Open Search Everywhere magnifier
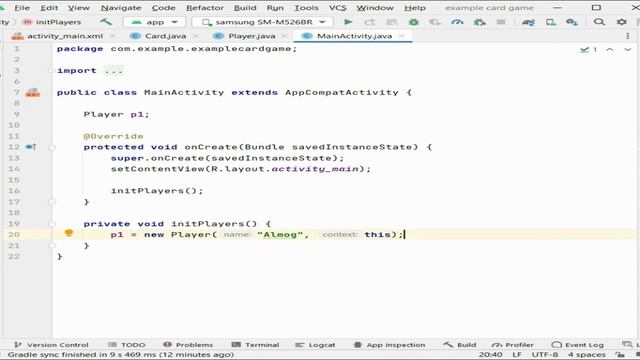Screen dimensions: 640x360 click(599, 22)
